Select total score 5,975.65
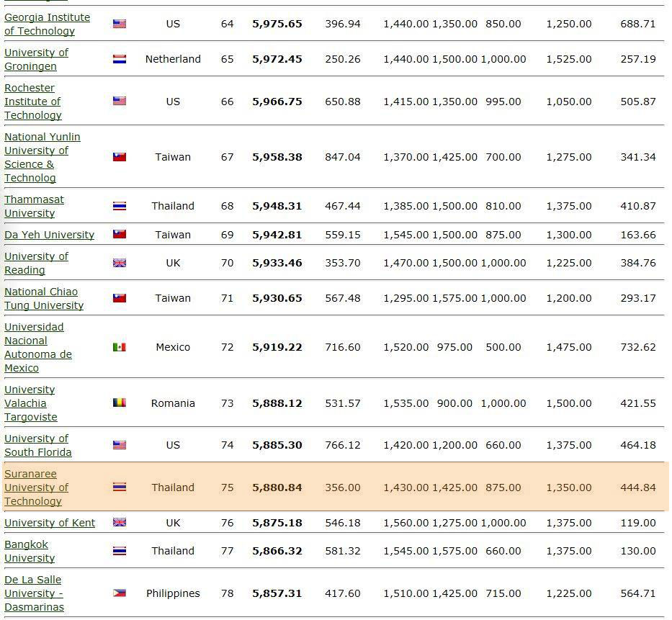 (277, 24)
